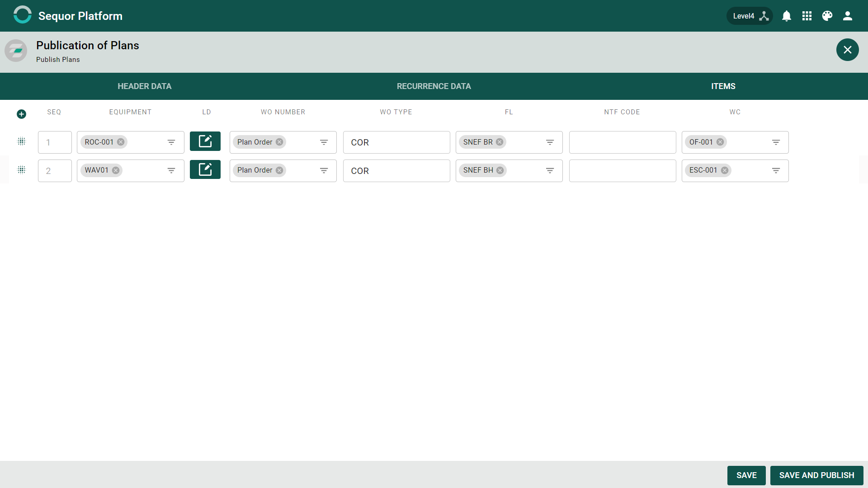Click the Publication of Plans module icon
This screenshot has width=868, height=488.
[16, 50]
